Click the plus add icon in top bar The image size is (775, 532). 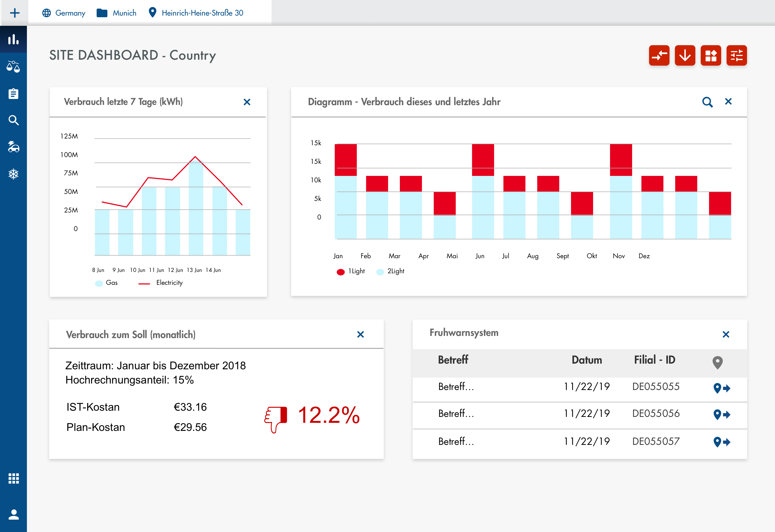tap(15, 13)
